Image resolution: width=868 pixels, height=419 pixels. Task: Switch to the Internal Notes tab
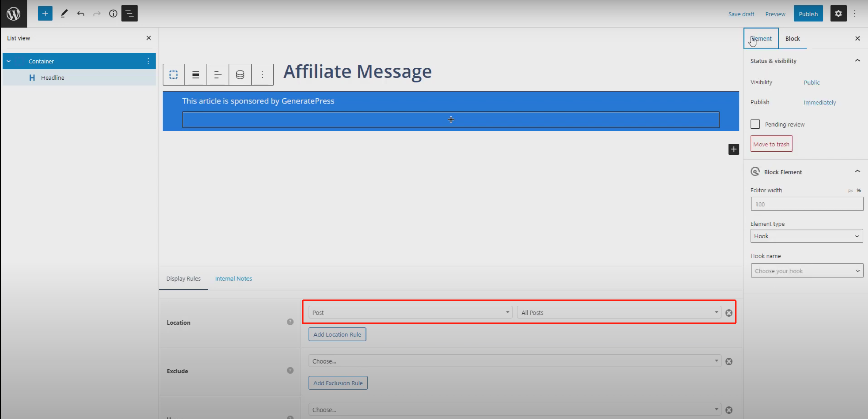coord(233,278)
